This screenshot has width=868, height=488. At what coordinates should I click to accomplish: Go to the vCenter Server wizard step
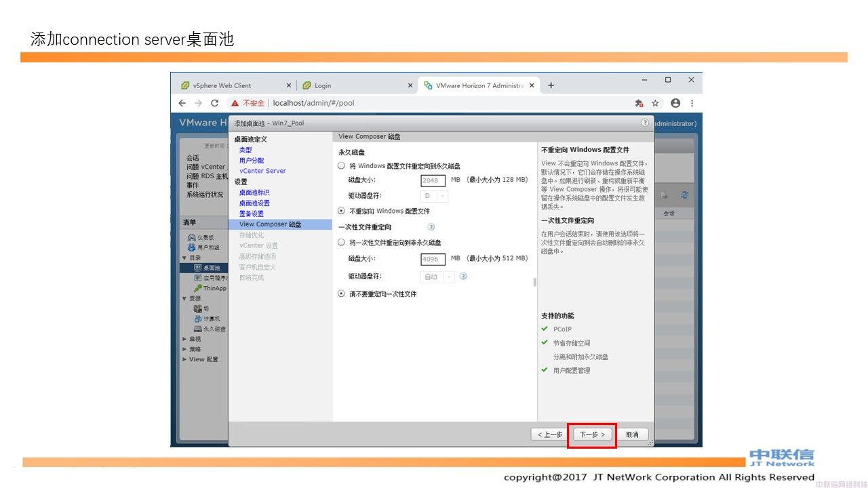tap(262, 171)
